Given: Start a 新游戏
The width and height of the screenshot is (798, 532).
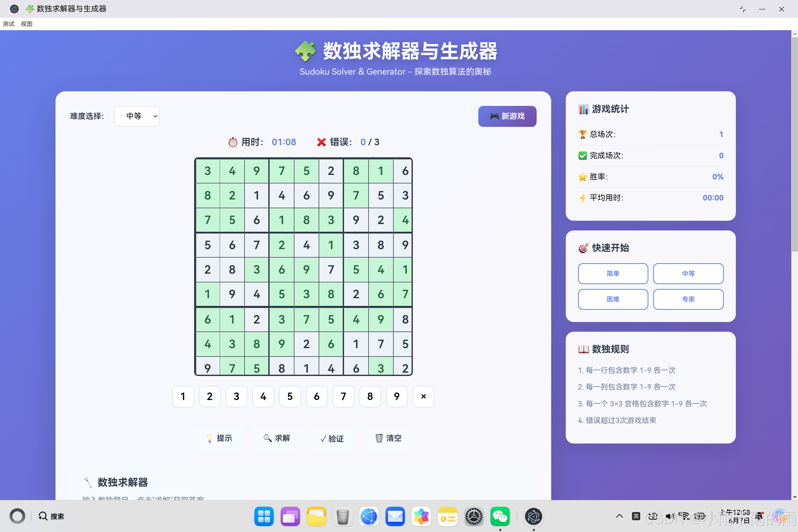Looking at the screenshot, I should pyautogui.click(x=507, y=116).
